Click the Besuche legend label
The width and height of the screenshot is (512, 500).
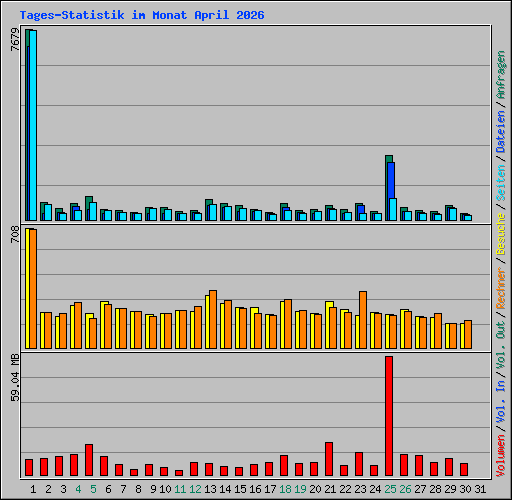click(x=501, y=234)
